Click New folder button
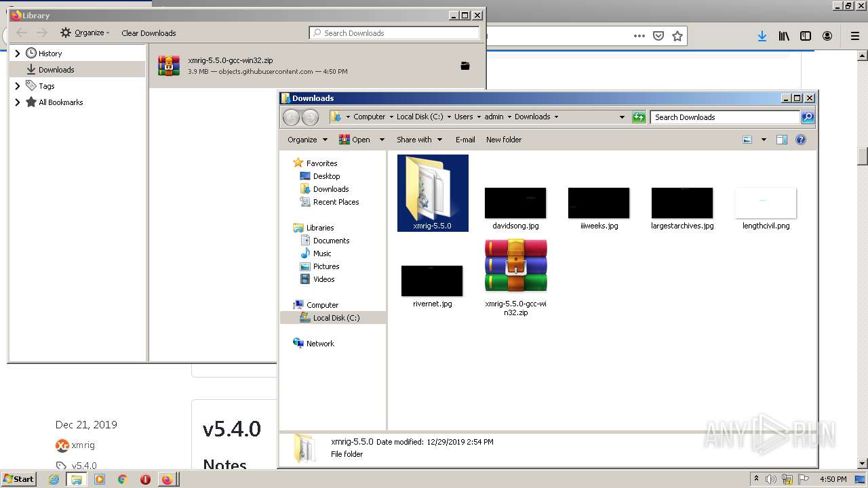Image resolution: width=868 pixels, height=488 pixels. pos(504,140)
